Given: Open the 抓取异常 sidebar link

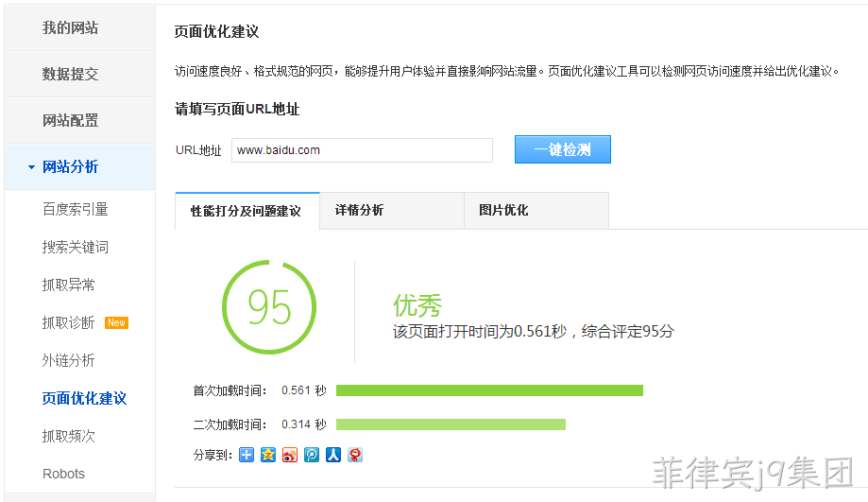Looking at the screenshot, I should tap(69, 285).
